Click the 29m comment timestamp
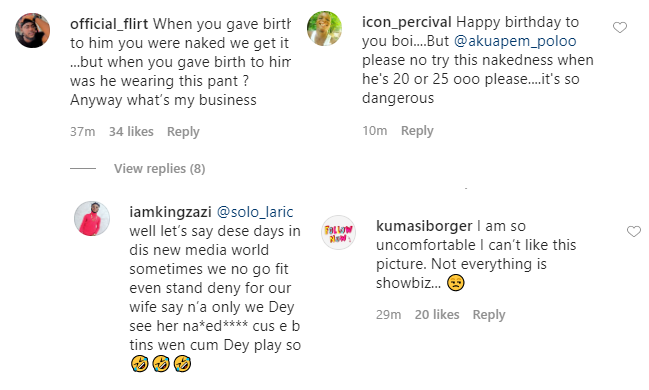The height and width of the screenshot is (390, 649). [x=388, y=315]
